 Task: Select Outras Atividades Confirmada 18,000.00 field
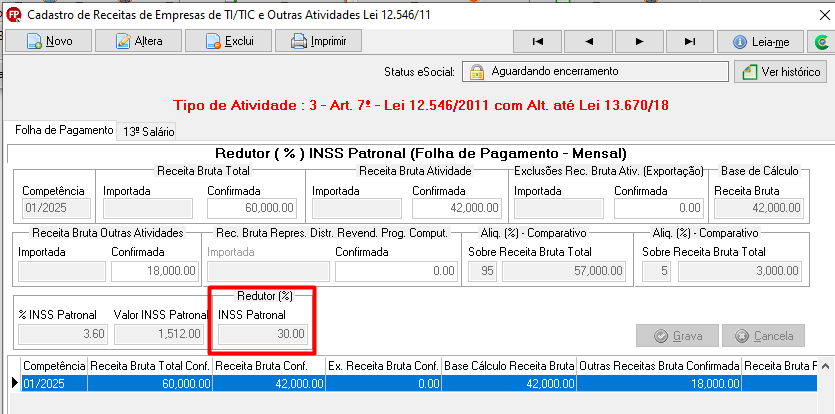tap(155, 271)
